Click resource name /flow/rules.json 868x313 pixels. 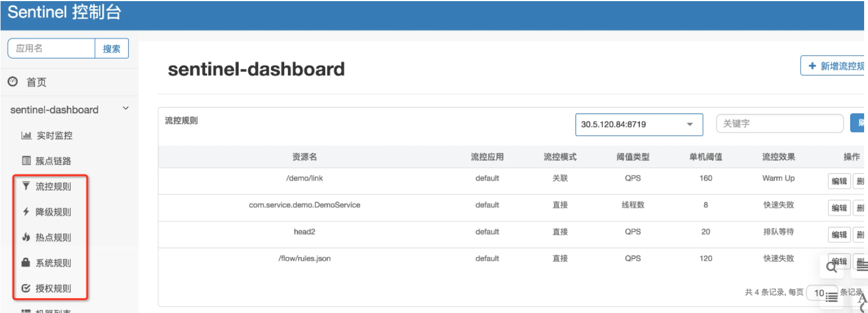tap(305, 258)
